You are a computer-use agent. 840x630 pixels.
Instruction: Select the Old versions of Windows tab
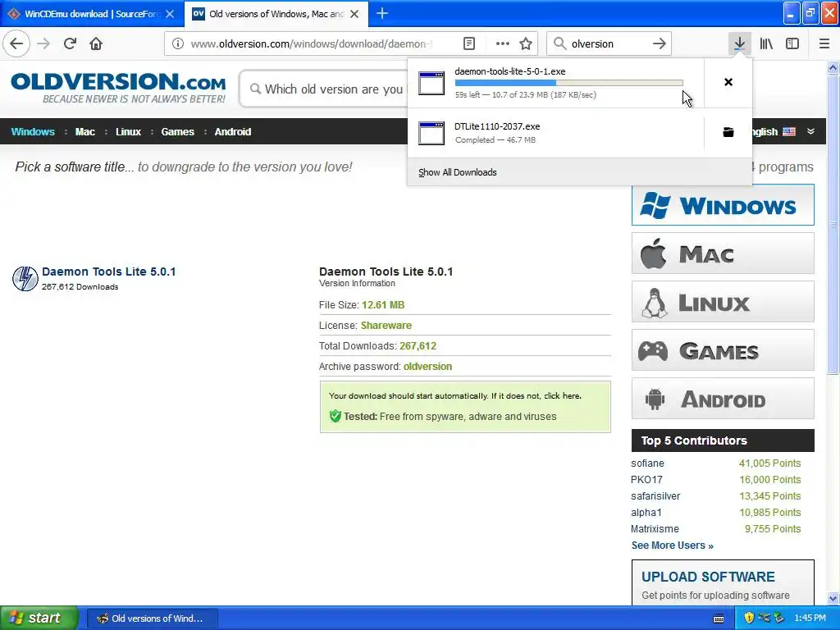tap(276, 14)
